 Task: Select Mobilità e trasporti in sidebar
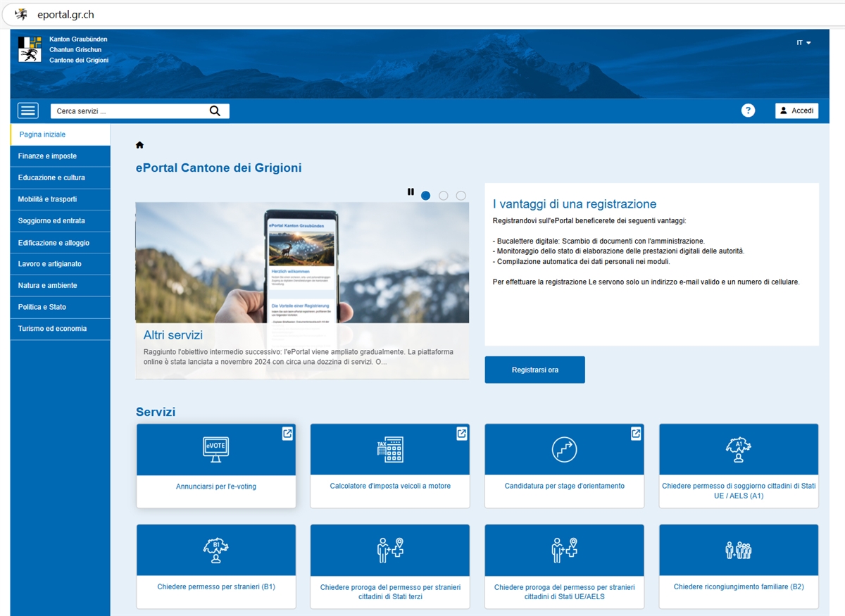pos(47,199)
